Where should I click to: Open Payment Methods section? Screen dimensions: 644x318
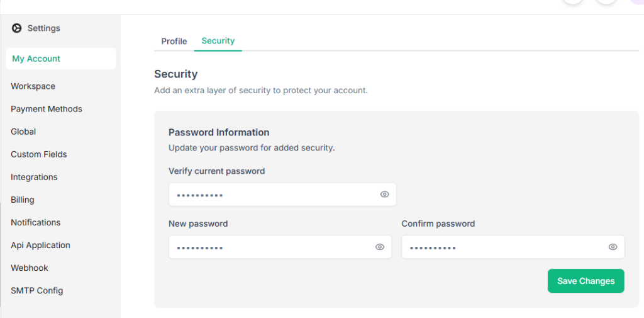[x=47, y=109]
